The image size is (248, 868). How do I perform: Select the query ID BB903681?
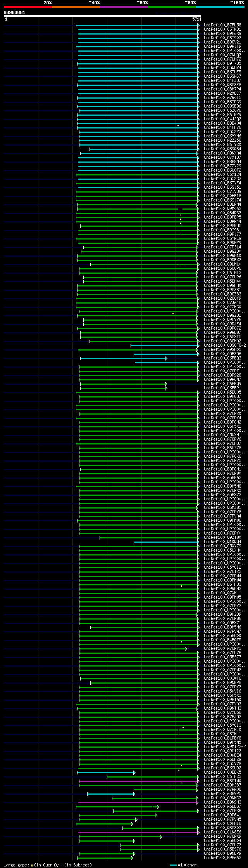point(15,12)
